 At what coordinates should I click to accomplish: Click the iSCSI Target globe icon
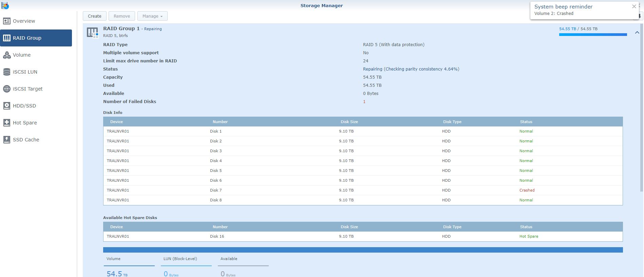(x=7, y=89)
